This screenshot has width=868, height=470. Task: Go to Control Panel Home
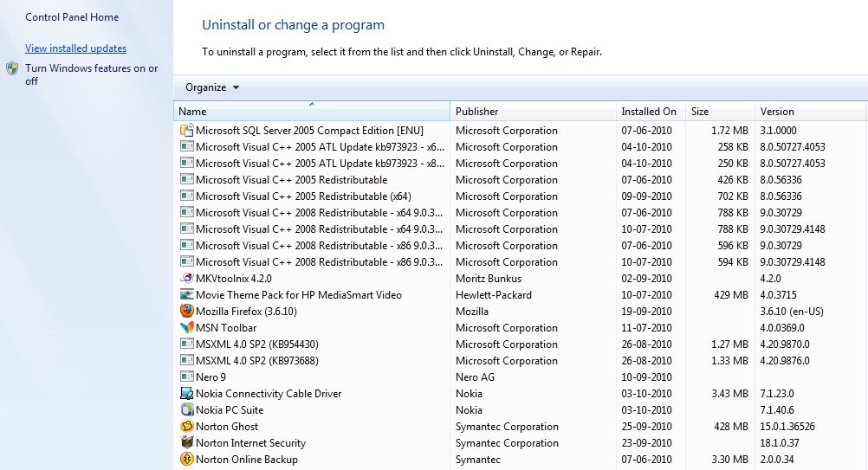point(72,17)
